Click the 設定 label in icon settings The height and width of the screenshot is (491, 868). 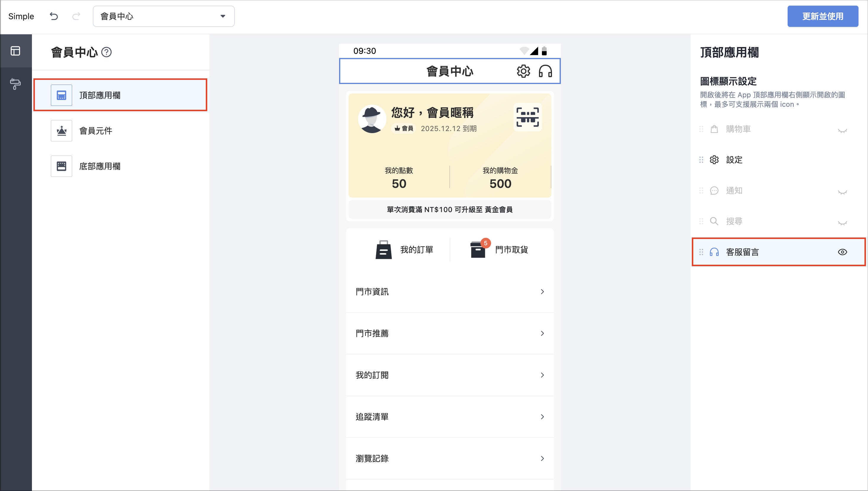pyautogui.click(x=734, y=159)
